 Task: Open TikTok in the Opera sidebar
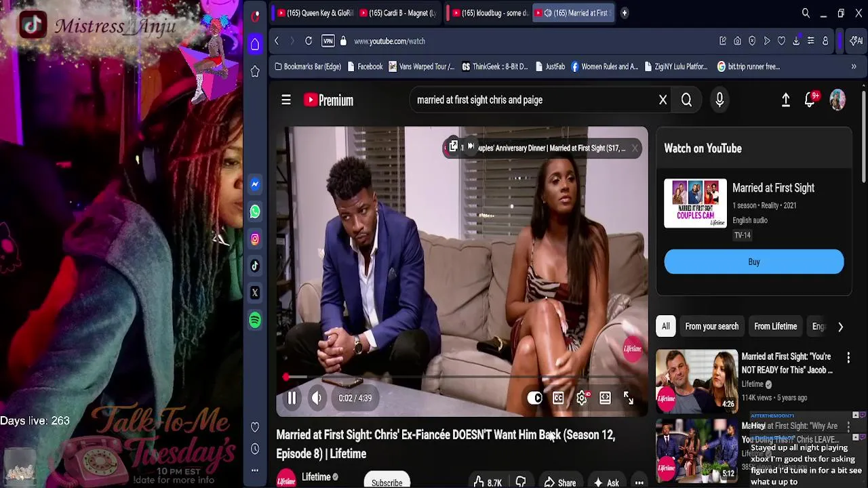[x=255, y=266]
